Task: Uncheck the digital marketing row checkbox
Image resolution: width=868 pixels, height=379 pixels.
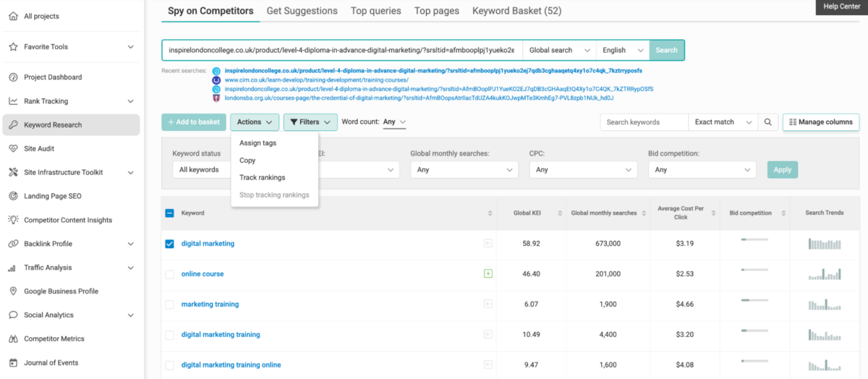Action: [169, 244]
